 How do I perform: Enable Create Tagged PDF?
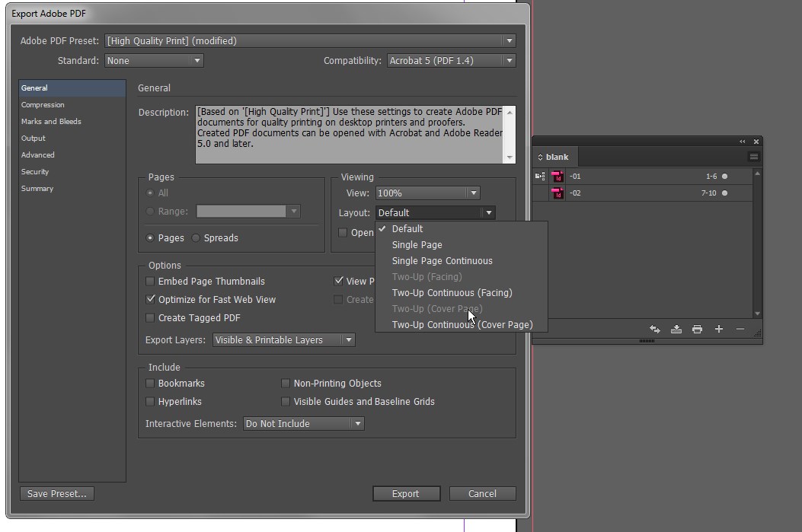[150, 318]
